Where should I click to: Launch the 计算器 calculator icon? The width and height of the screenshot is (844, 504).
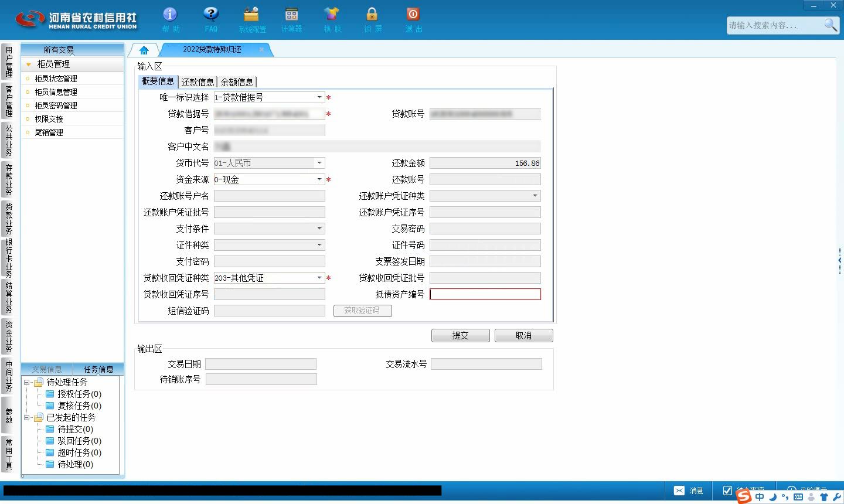[291, 14]
